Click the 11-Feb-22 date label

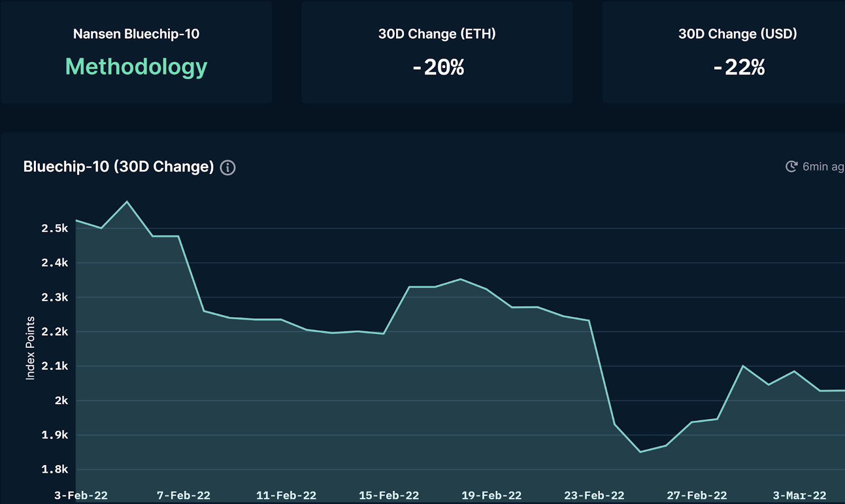[x=286, y=496]
